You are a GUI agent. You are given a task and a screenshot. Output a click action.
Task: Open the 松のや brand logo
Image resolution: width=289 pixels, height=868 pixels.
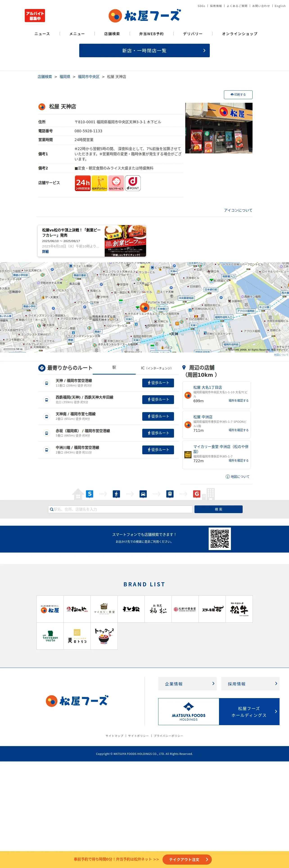point(77,609)
